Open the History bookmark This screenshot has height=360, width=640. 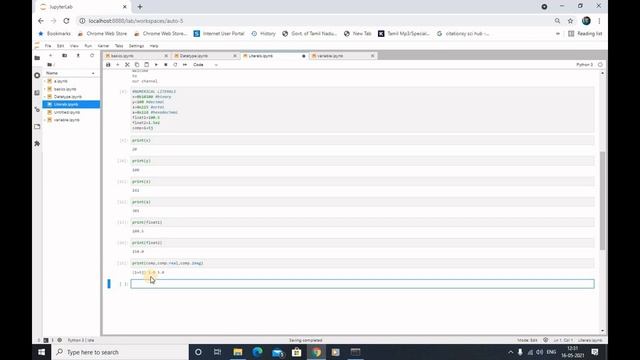coord(263,34)
